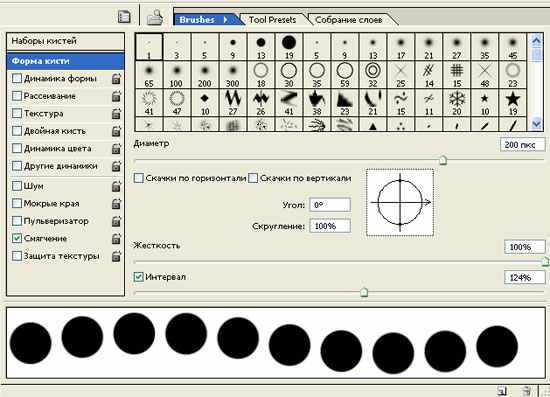This screenshot has height=397, width=550.
Task: Click the brush angle circle widget
Action: [400, 202]
